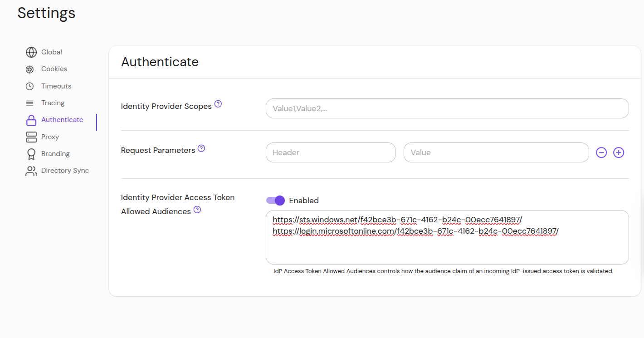Screen dimensions: 644x338
Task: Navigate to the Branding section
Action: pyautogui.click(x=55, y=153)
